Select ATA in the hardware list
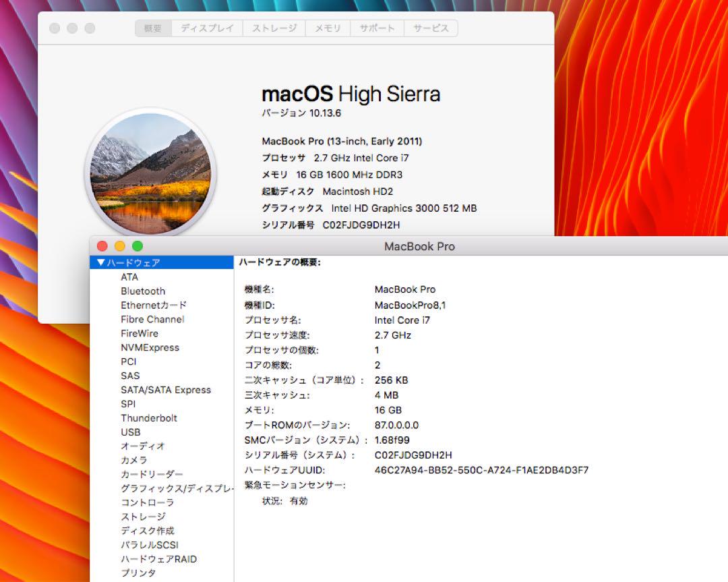The width and height of the screenshot is (728, 582). coord(129,277)
